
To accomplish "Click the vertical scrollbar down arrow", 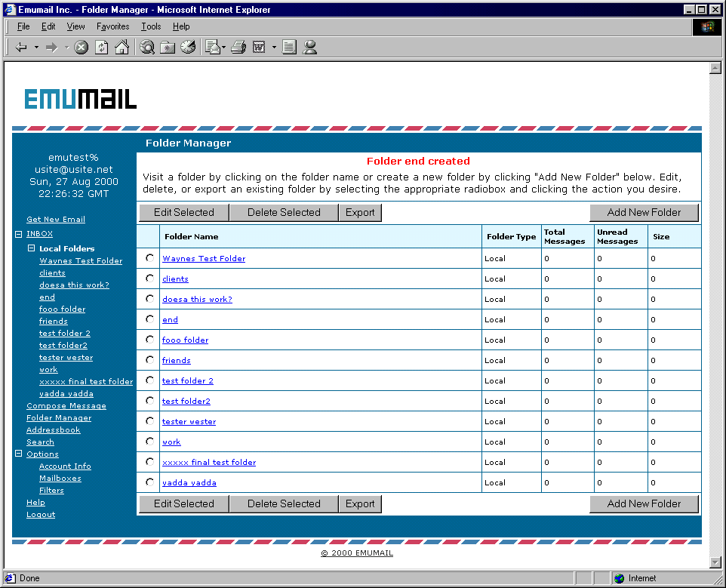I will (715, 562).
